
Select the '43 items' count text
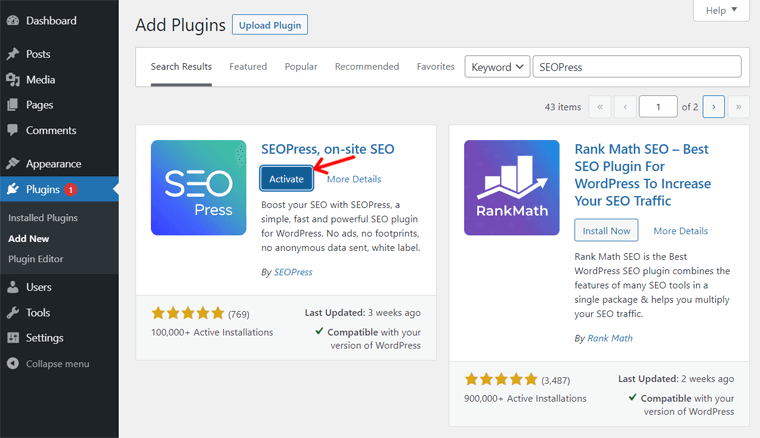(x=563, y=107)
